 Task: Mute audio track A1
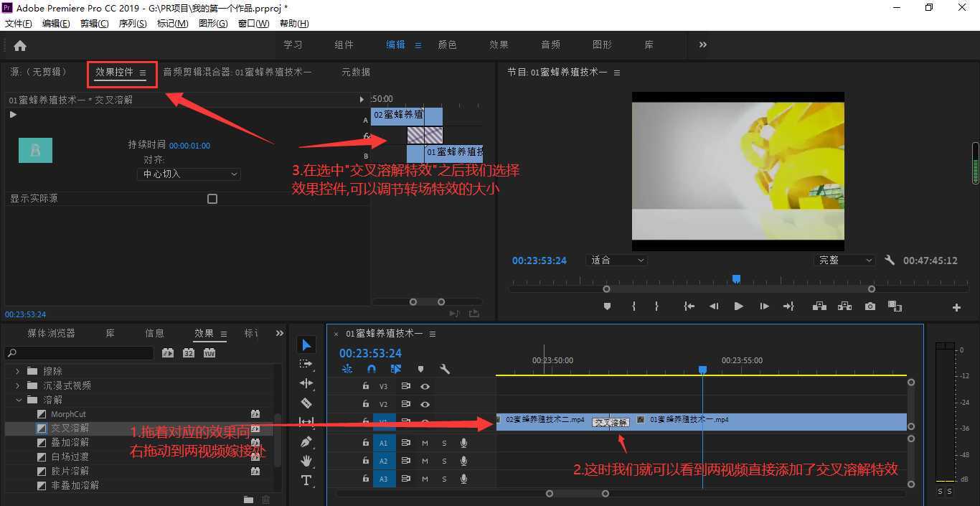425,443
